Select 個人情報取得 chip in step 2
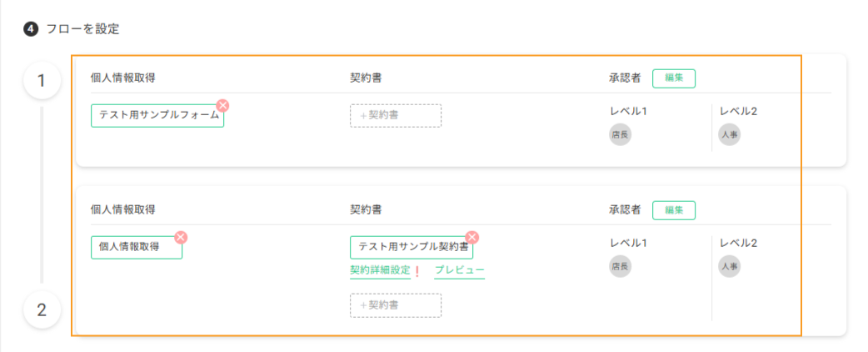The width and height of the screenshot is (868, 352). pos(137,247)
